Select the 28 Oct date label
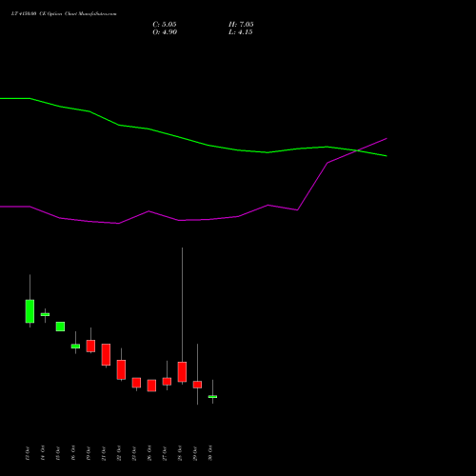The width and height of the screenshot is (476, 476). click(180, 453)
